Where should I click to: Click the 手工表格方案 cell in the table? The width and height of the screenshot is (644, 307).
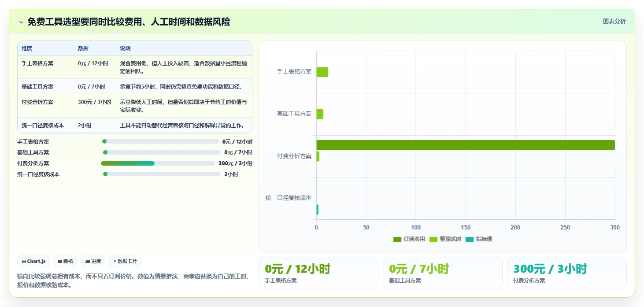(x=37, y=63)
